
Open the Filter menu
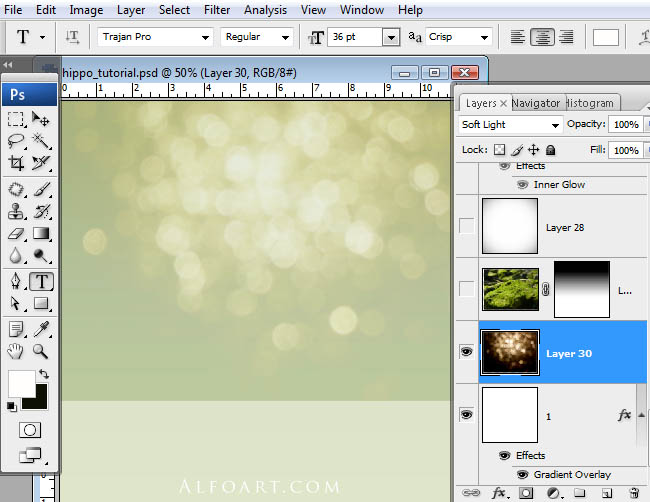click(x=217, y=10)
